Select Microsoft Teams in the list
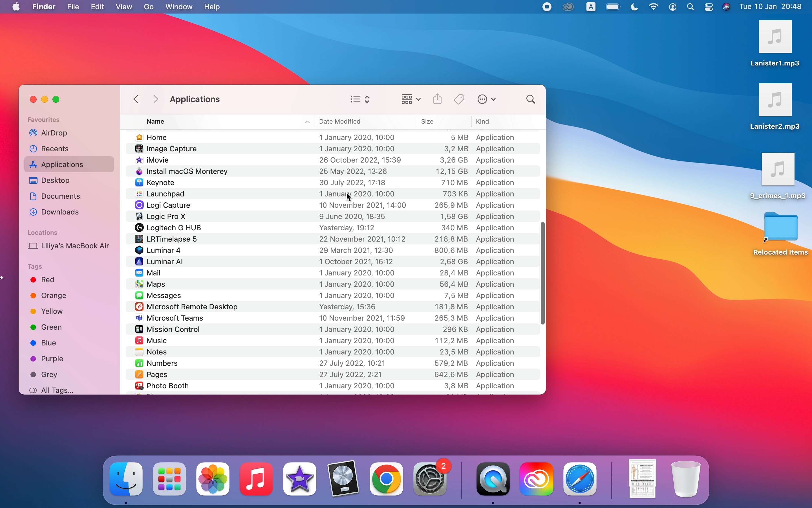Image resolution: width=812 pixels, height=508 pixels. [333, 318]
